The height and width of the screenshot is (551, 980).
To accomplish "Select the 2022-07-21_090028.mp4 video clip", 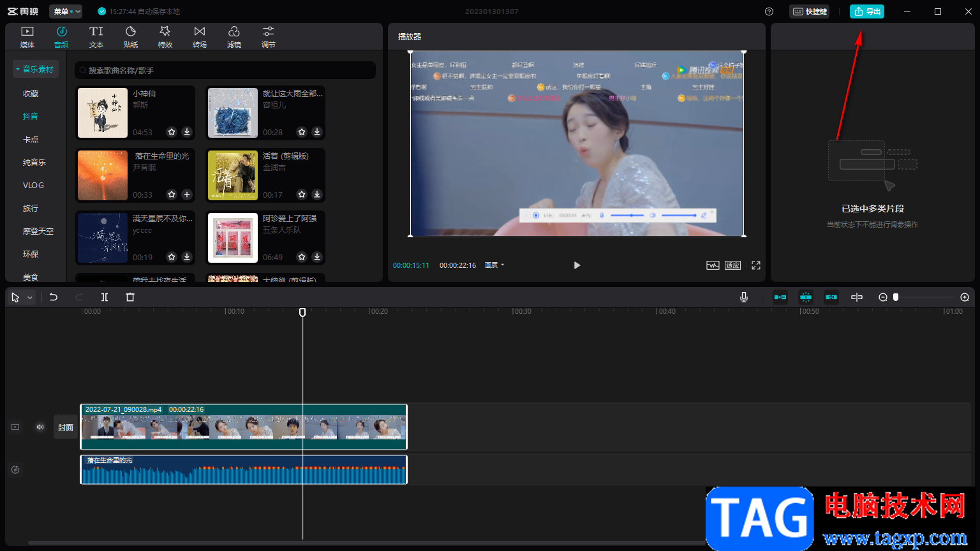I will (x=244, y=427).
